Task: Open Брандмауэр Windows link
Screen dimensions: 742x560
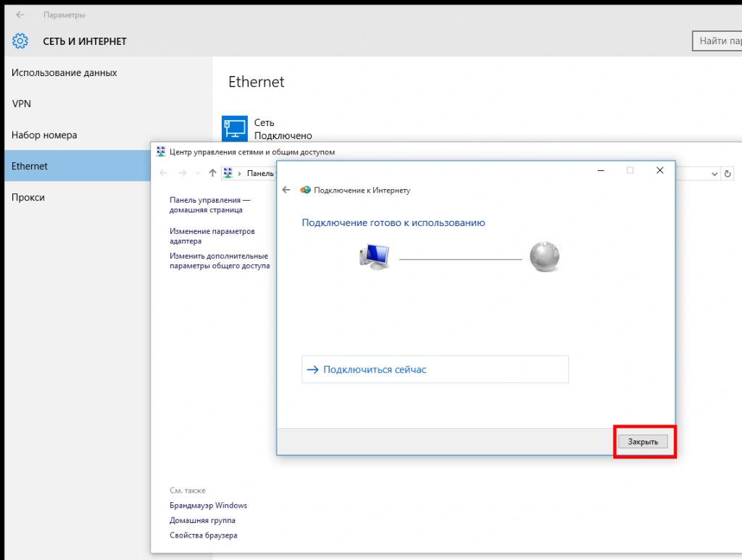Action: tap(208, 505)
